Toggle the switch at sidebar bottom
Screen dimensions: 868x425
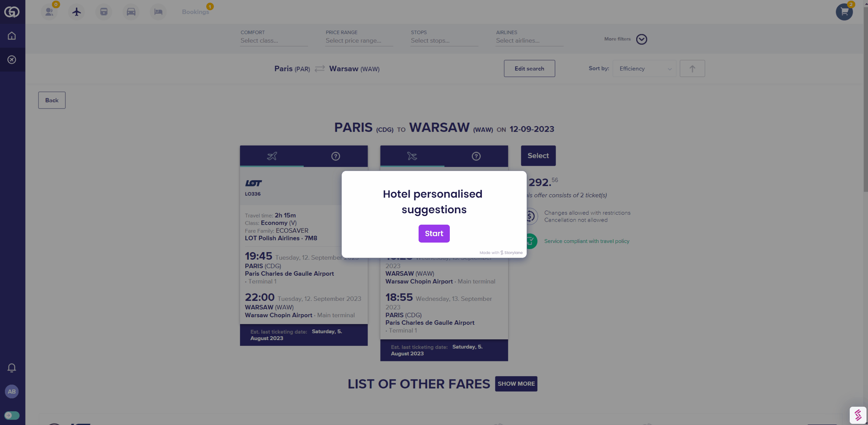point(12,415)
